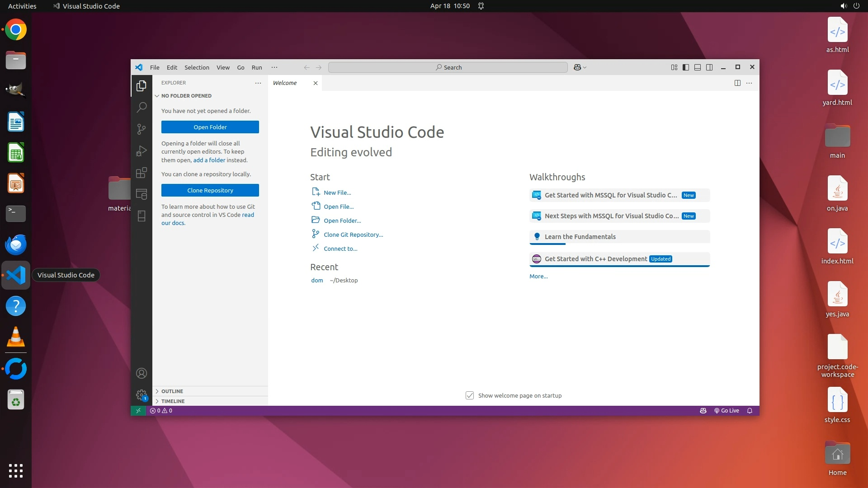Uncheck Show welcome page on startup
This screenshot has height=488, width=868.
(470, 395)
